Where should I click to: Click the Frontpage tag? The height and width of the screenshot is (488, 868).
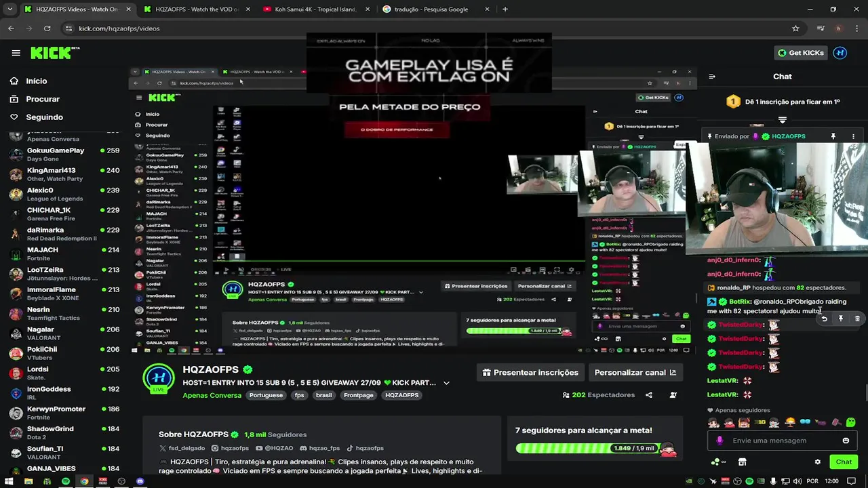358,395
